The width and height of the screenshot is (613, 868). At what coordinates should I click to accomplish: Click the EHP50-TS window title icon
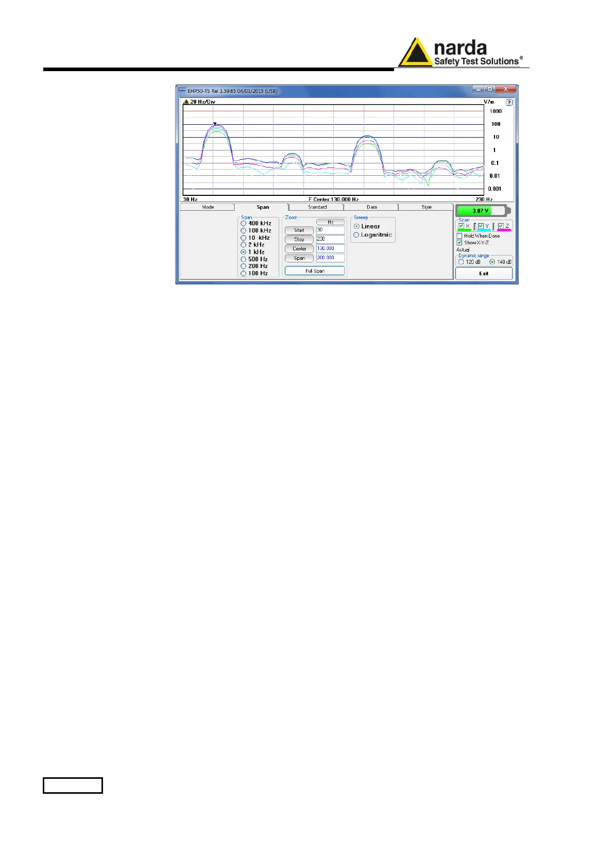(182, 90)
